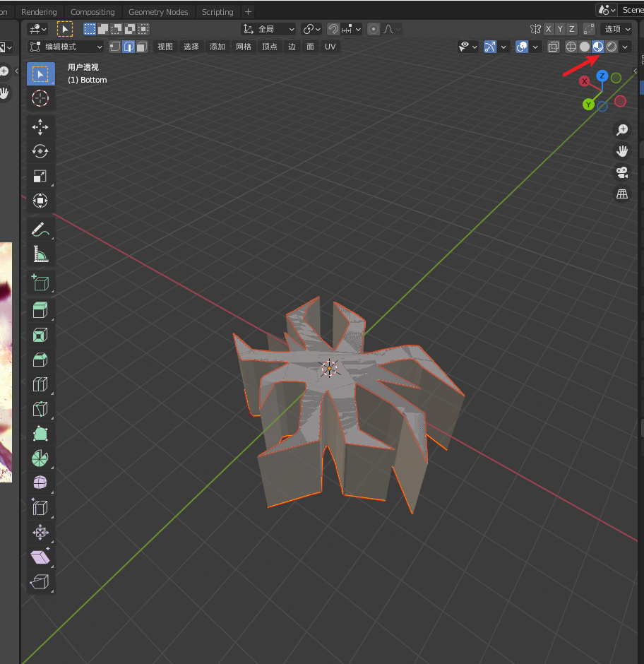
Task: Open the editor type dropdown
Action: tap(37, 29)
